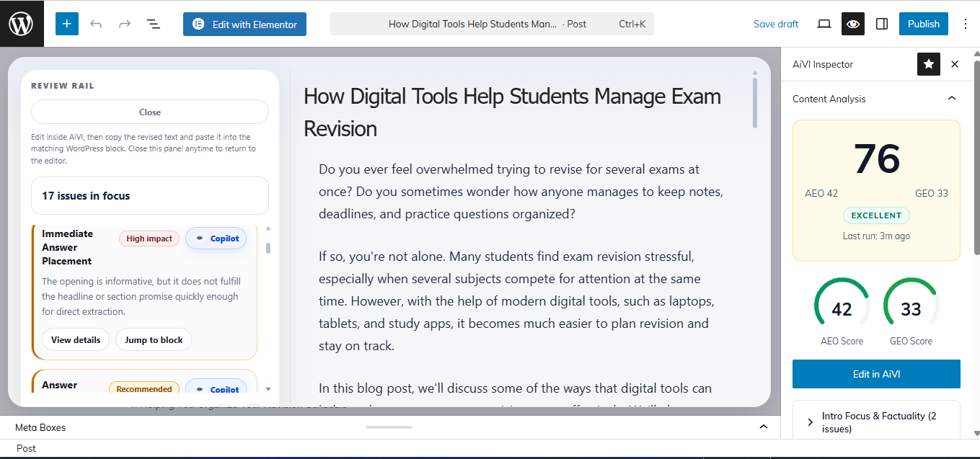Click the EXCELLENT status badge

coord(876,215)
